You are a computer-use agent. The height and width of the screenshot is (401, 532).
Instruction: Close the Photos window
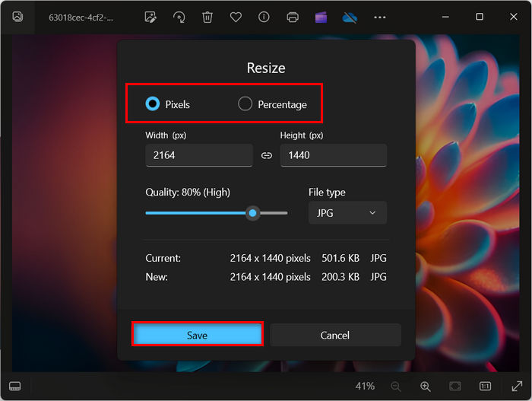tap(514, 17)
